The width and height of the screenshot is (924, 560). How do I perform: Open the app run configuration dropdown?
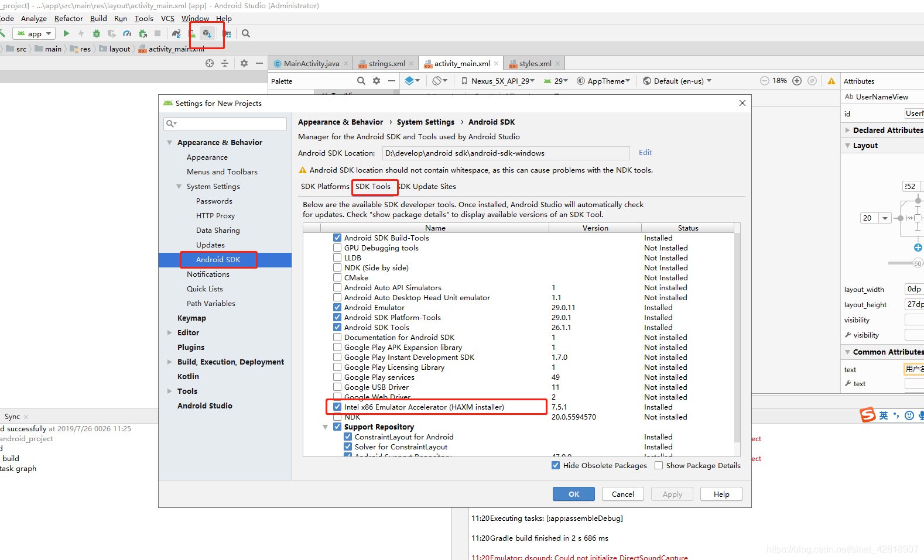[35, 33]
